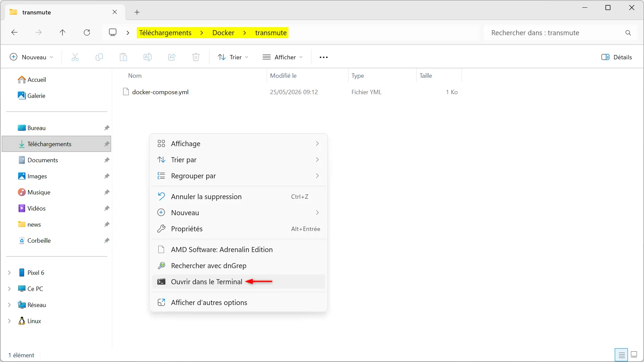Click the Copy icon in toolbar

click(99, 57)
